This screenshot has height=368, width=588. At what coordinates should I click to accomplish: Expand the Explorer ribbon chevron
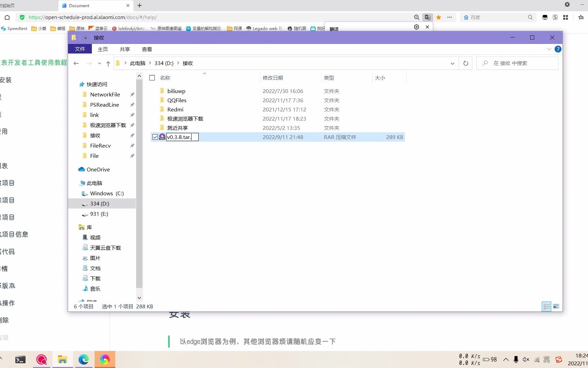549,49
